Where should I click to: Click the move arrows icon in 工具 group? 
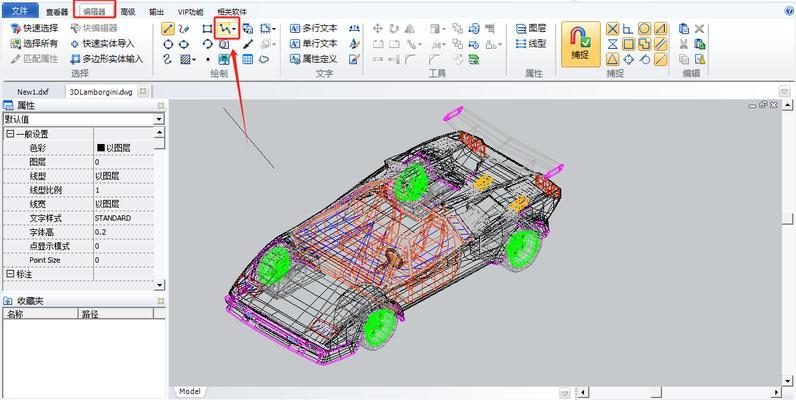click(x=378, y=29)
